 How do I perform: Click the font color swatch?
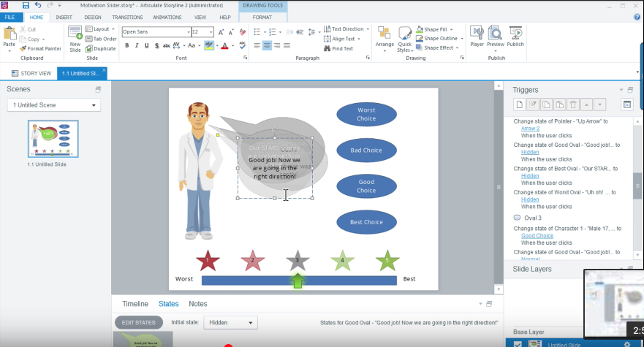[224, 45]
